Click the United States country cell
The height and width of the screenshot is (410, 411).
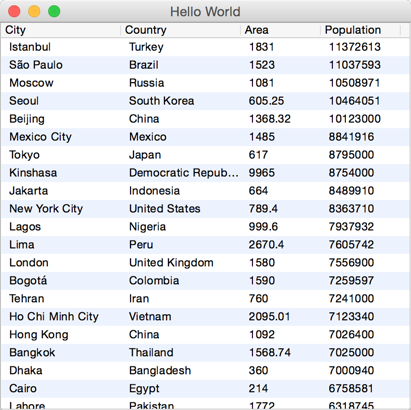[x=165, y=209]
